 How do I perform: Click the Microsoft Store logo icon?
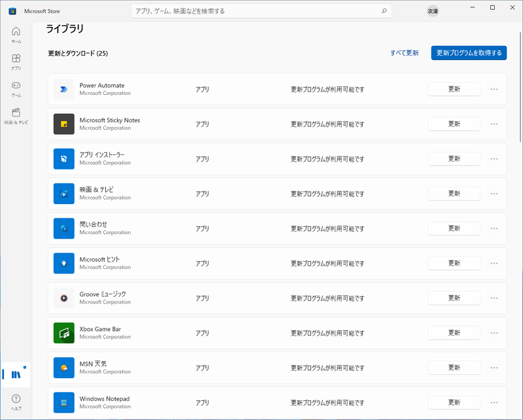[x=12, y=11]
